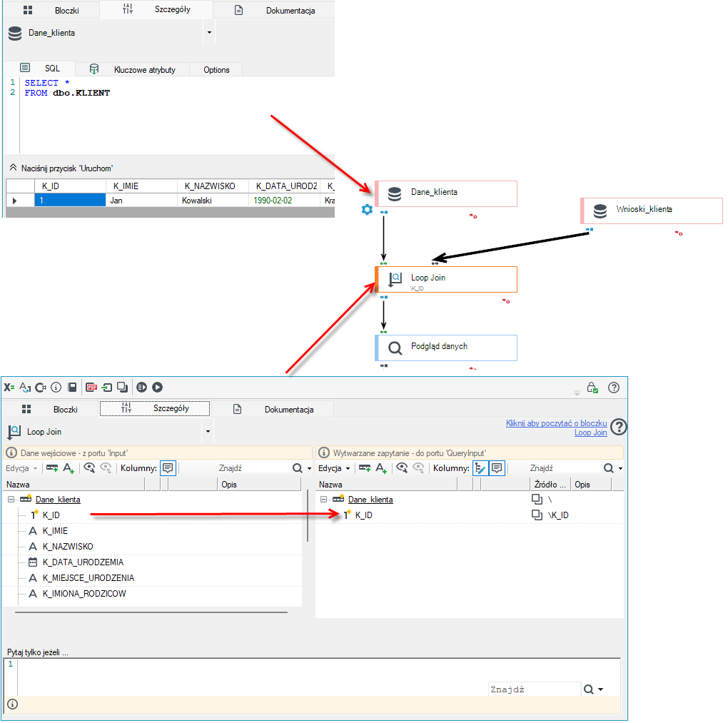Click the copy icon in the top toolbar
Screen dimensions: 728x723
coord(123,388)
